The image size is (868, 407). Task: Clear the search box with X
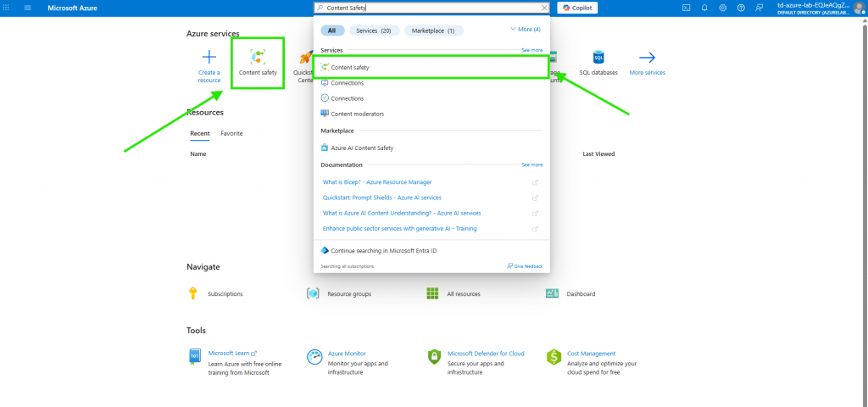544,8
